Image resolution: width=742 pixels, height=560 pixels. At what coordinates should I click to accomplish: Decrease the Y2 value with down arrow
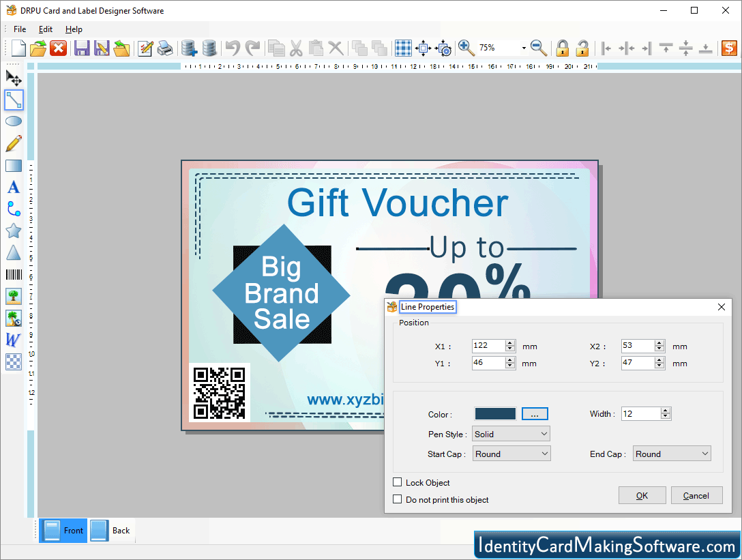659,366
